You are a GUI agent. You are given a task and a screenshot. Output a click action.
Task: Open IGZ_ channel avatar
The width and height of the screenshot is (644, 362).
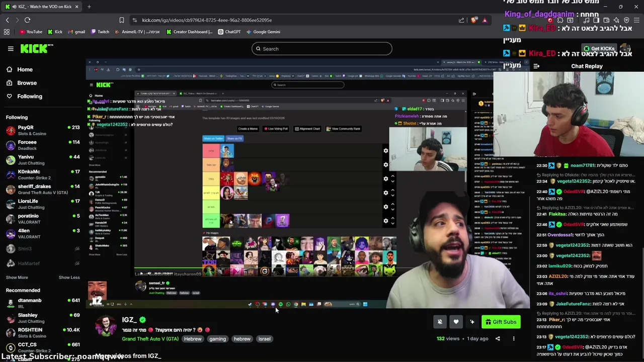[x=106, y=327]
